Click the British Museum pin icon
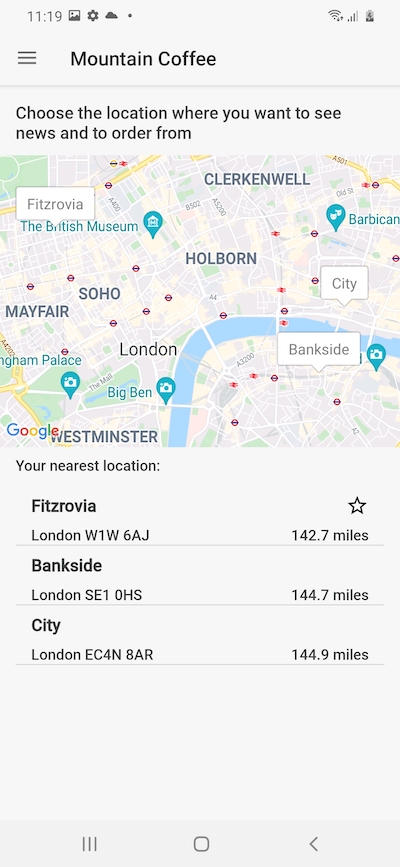The image size is (400, 867). coord(152,222)
